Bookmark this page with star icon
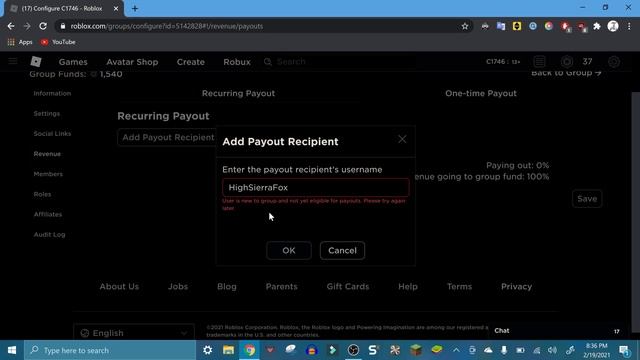 (464, 26)
